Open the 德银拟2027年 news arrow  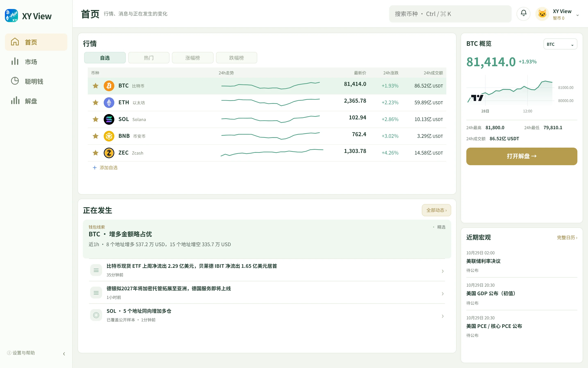(x=442, y=294)
